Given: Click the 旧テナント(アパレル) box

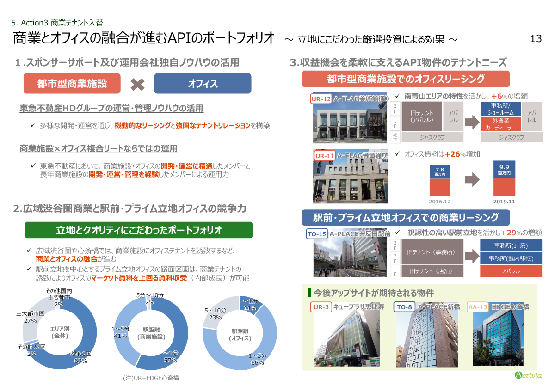Looking at the screenshot, I should [421, 116].
